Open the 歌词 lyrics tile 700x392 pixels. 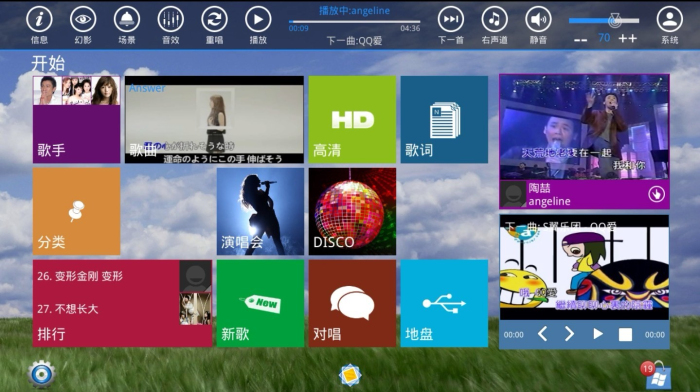tap(444, 119)
